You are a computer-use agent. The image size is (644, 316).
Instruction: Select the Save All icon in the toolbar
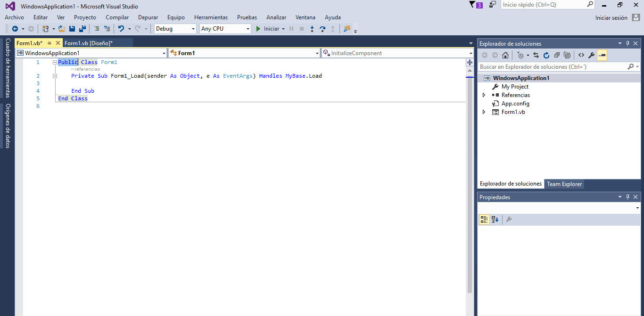coord(83,28)
